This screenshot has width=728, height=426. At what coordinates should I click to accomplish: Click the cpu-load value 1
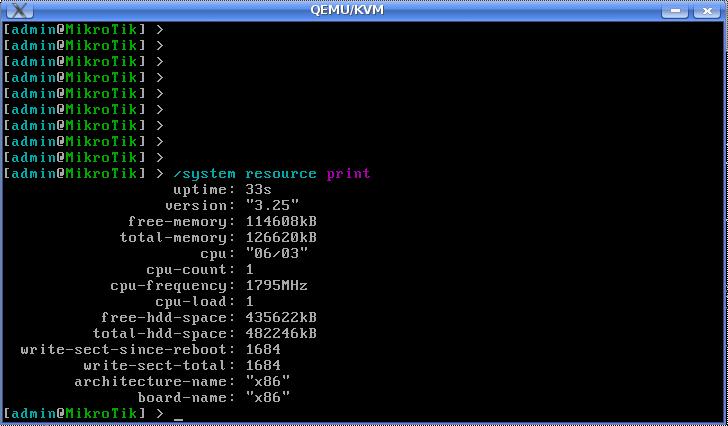tap(250, 302)
